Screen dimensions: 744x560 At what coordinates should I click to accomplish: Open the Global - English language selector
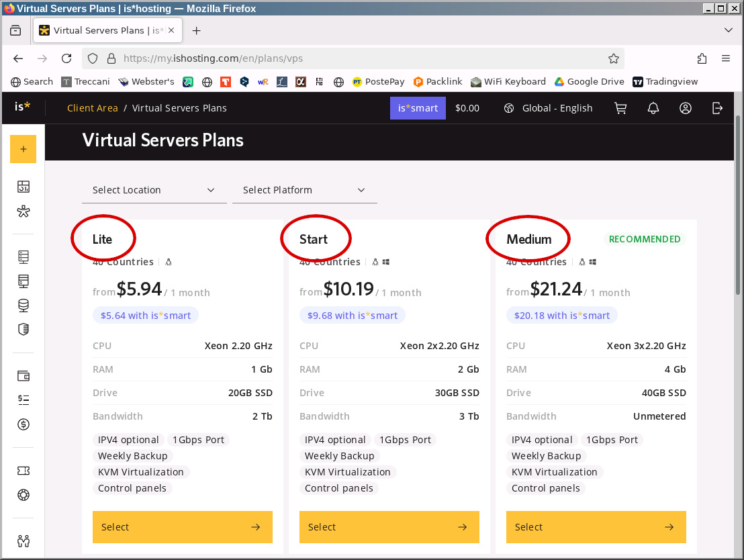click(x=548, y=108)
